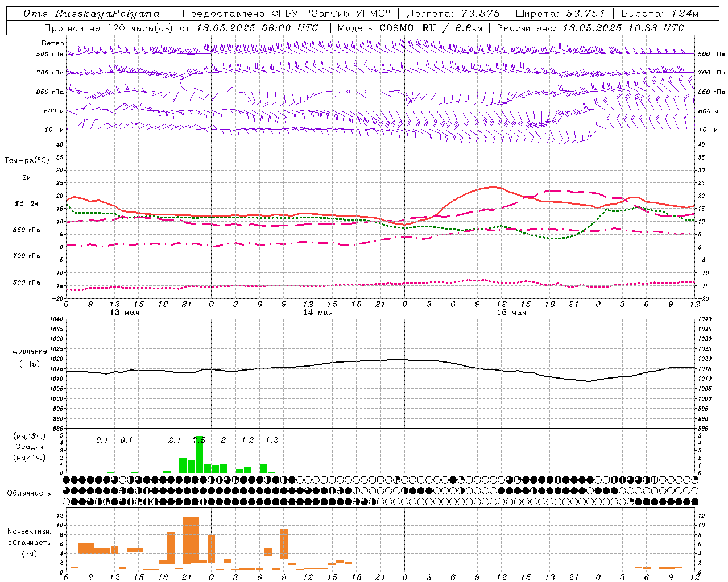Click the Модель COSMO-RU / 6.6км label
Screen dimensions: 728x582
[410, 27]
